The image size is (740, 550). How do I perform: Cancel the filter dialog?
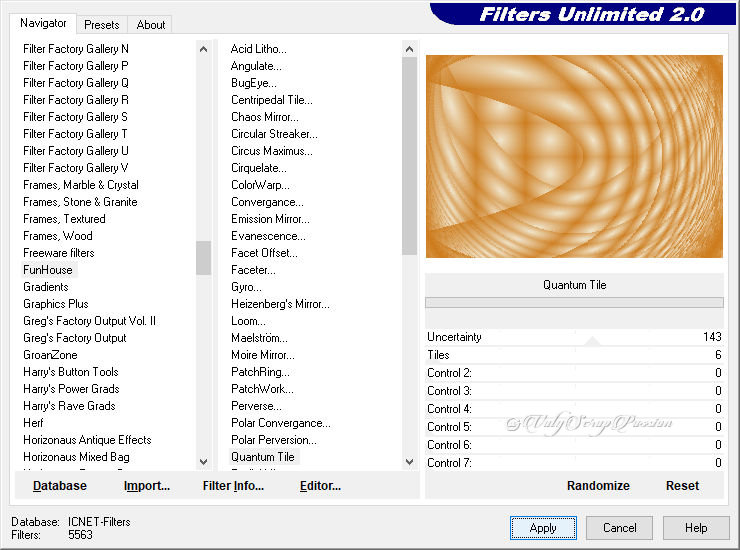tap(619, 528)
